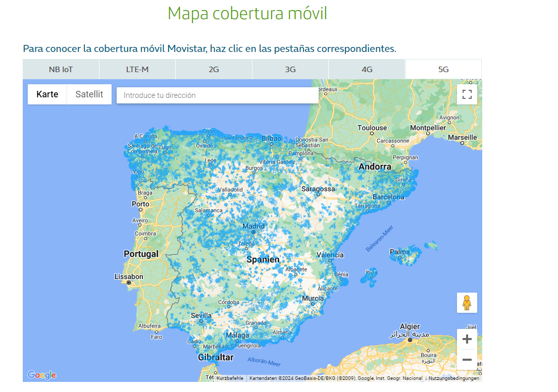Click the Valencia label on map
Image resolution: width=558 pixels, height=392 pixels.
(330, 255)
